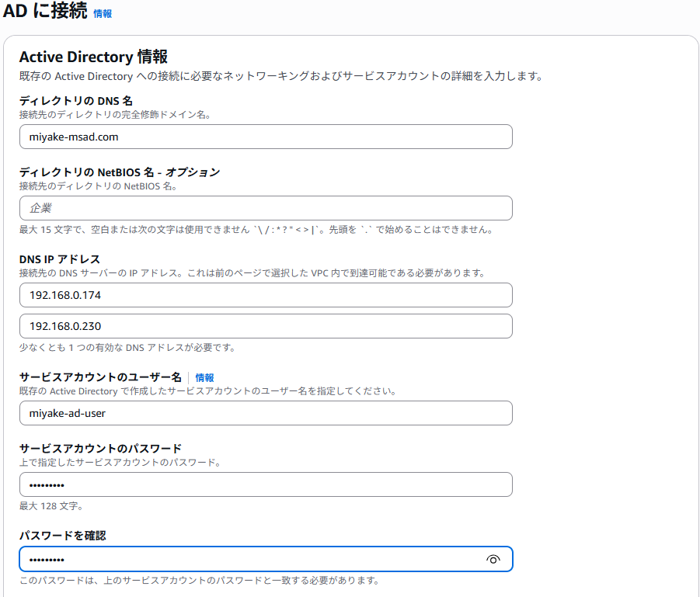
Task: Click the Active Directory 情報 section heading
Action: pos(93,57)
